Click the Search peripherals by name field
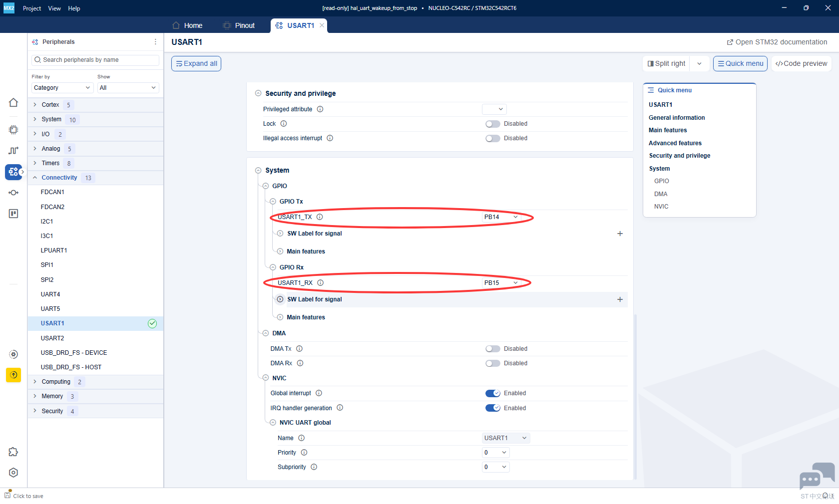Image resolution: width=839 pixels, height=504 pixels. pos(95,60)
